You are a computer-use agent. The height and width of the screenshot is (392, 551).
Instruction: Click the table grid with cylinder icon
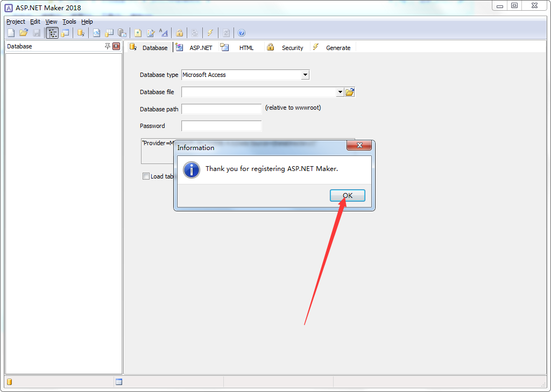pyautogui.click(x=109, y=33)
